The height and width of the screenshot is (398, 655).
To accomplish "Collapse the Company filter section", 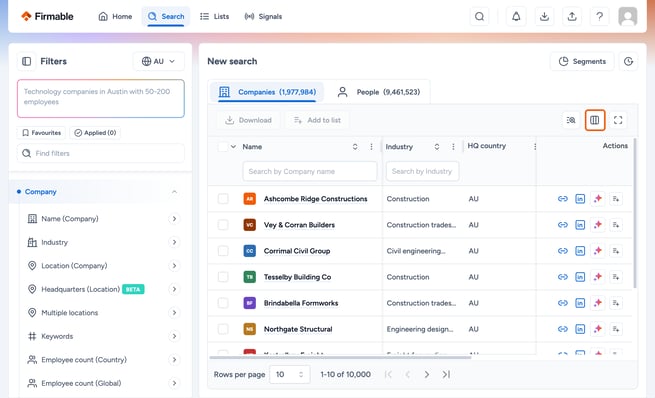I will [x=175, y=192].
